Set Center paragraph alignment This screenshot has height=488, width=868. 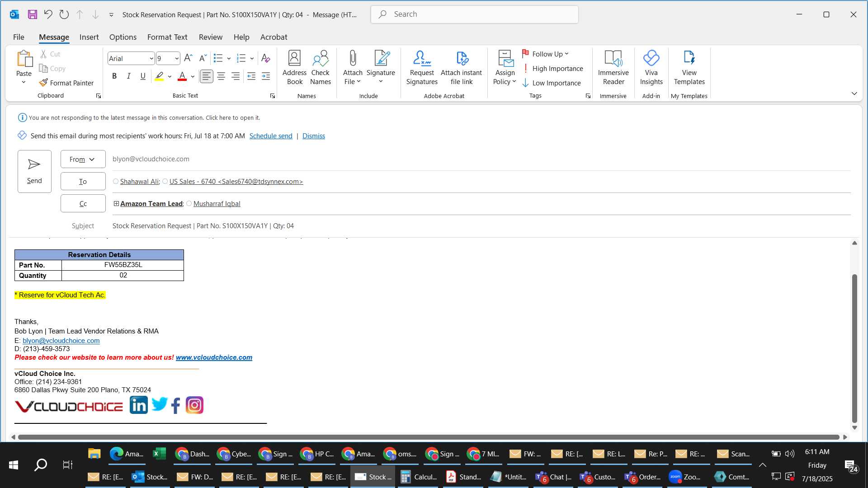point(221,76)
